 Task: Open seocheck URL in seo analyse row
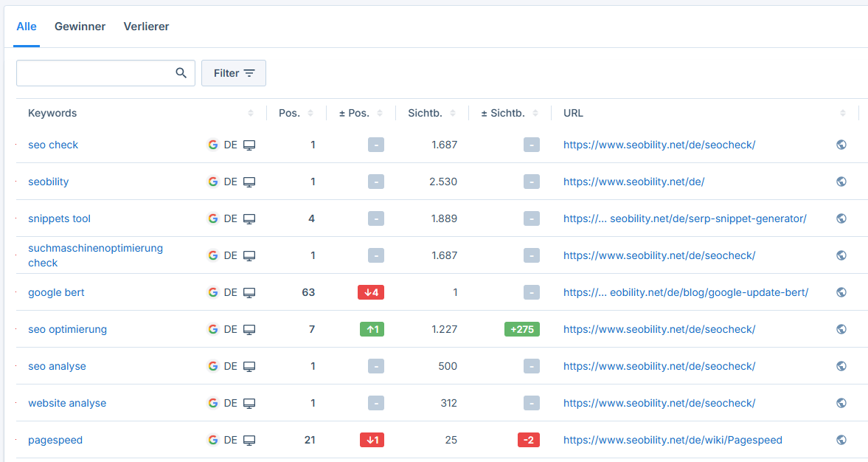pyautogui.click(x=659, y=366)
